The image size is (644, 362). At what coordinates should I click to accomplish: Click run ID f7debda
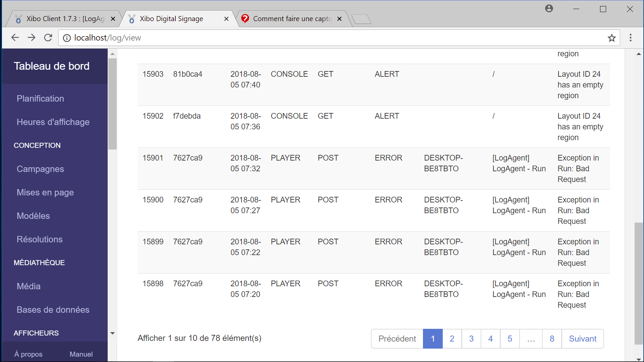pyautogui.click(x=187, y=116)
